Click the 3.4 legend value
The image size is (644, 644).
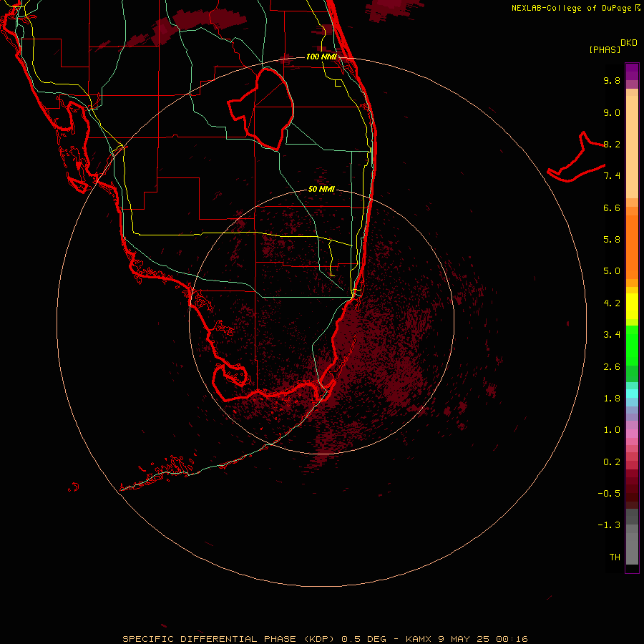pos(612,335)
